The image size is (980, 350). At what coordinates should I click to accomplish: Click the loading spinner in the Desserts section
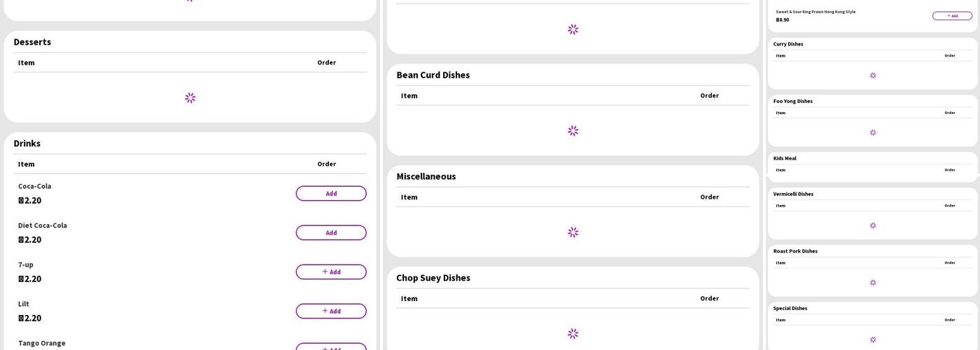click(x=190, y=98)
